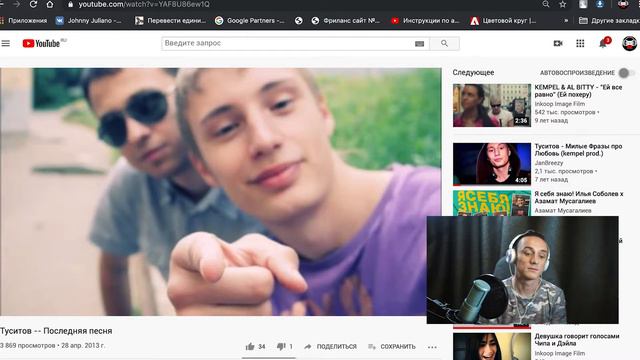Open the YouTube hamburger guide menu
Image resolution: width=640 pixels, height=360 pixels.
click(6, 43)
